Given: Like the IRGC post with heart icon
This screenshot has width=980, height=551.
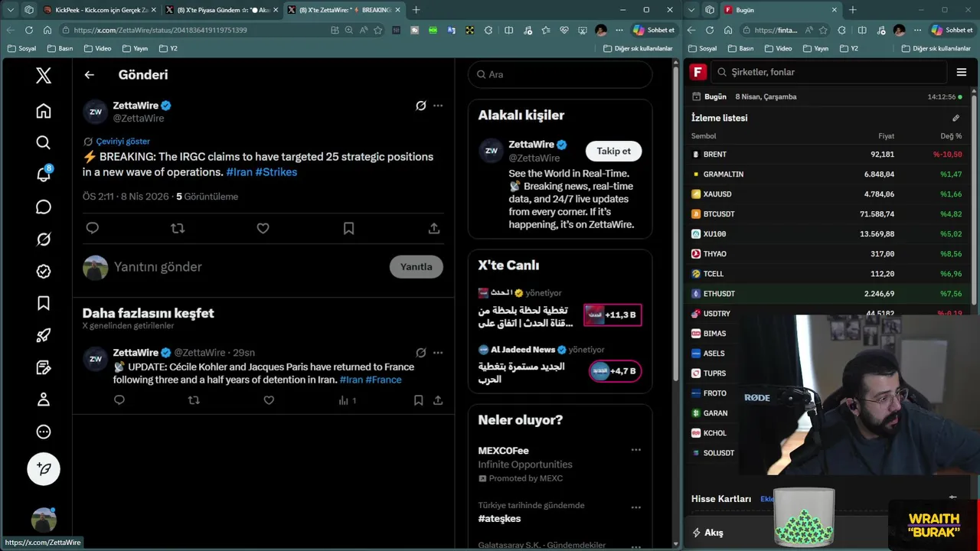Looking at the screenshot, I should pos(263,228).
